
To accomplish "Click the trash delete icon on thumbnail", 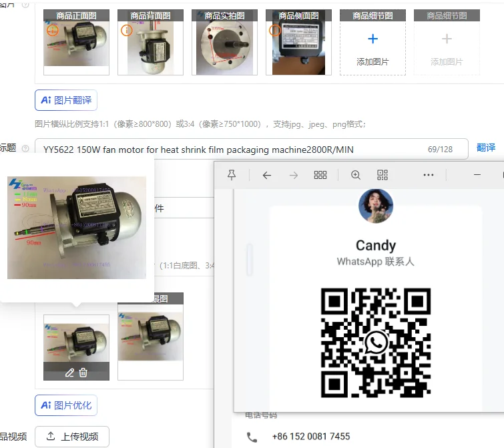I will coord(83,373).
